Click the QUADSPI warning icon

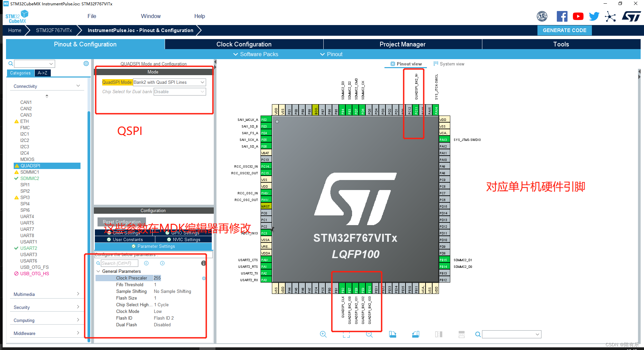pos(17,166)
